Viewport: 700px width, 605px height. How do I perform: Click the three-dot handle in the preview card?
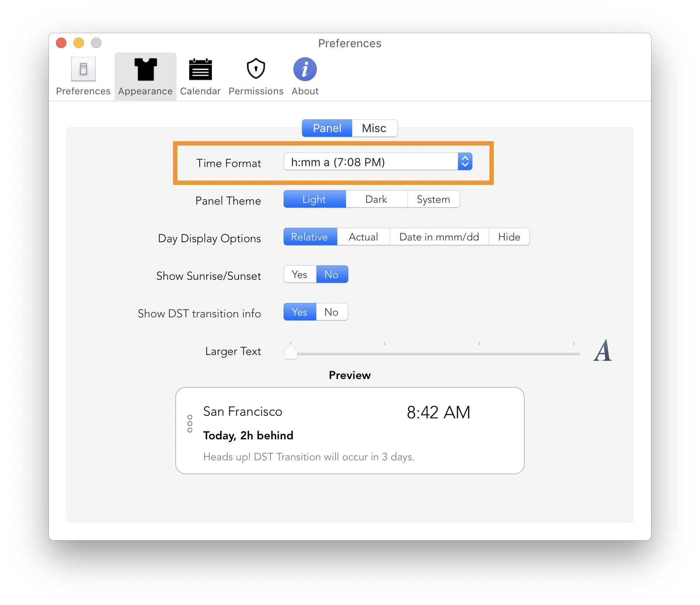click(x=190, y=424)
